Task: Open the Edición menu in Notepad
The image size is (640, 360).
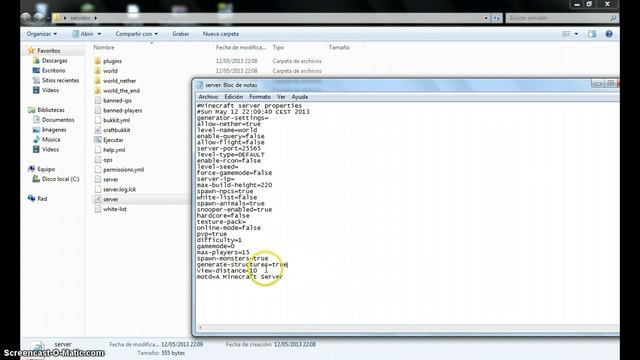Action: tap(233, 97)
